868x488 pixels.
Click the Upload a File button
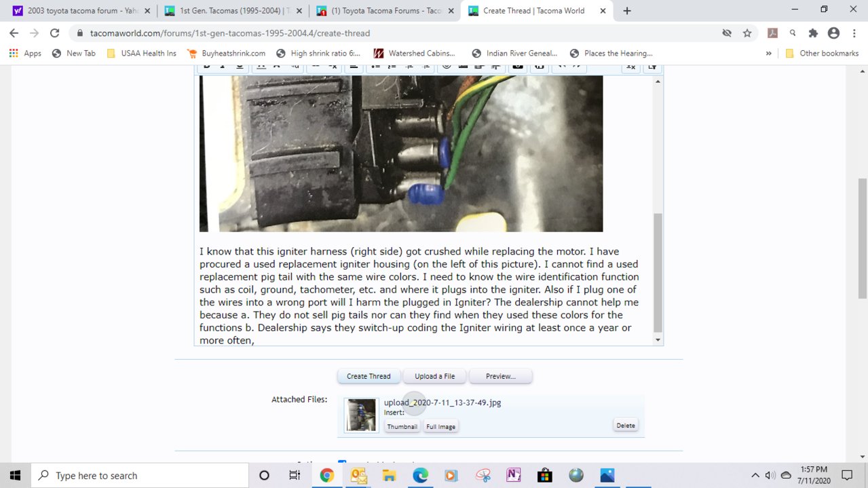coord(435,376)
